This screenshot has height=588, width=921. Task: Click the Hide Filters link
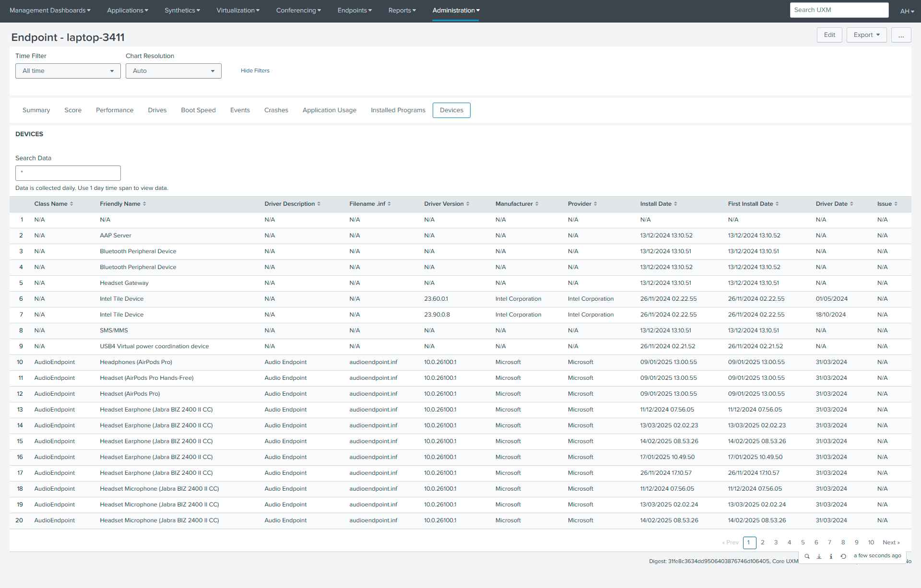click(x=255, y=71)
